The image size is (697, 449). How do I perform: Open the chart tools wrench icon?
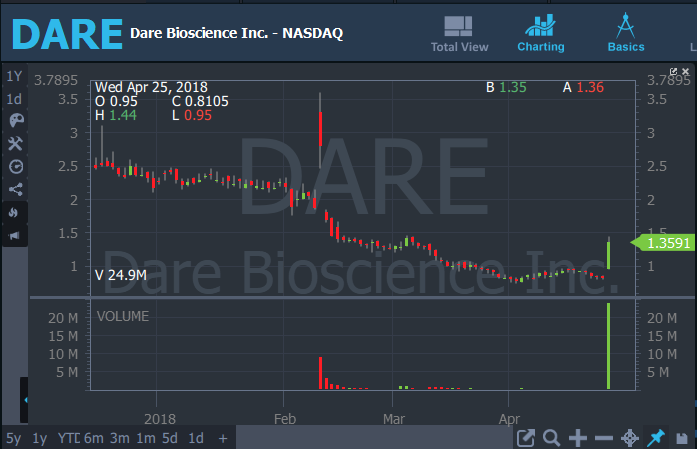pos(16,143)
